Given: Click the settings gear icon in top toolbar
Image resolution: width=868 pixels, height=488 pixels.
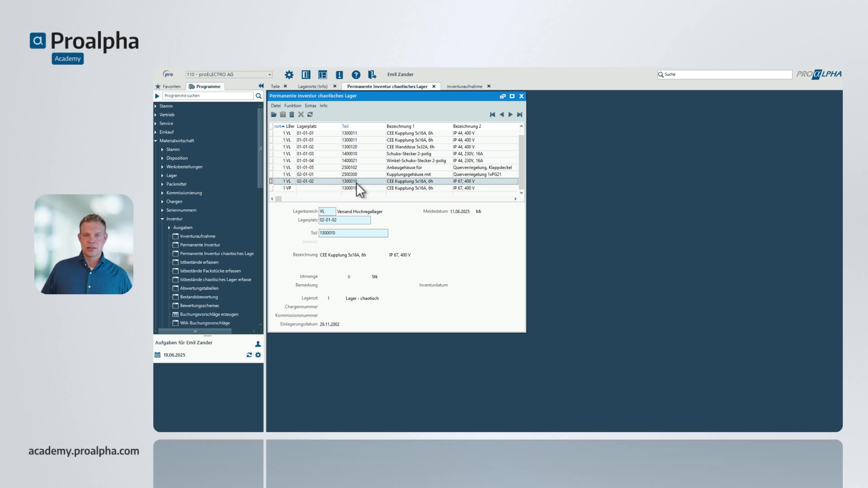Looking at the screenshot, I should (x=289, y=74).
